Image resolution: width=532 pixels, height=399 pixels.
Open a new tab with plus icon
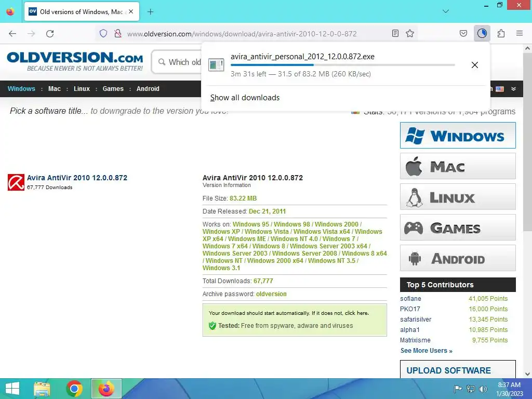pos(150,12)
